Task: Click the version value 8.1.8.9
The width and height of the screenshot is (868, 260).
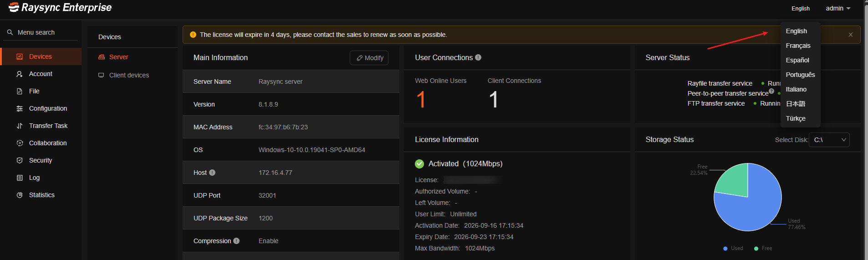Action: click(268, 104)
